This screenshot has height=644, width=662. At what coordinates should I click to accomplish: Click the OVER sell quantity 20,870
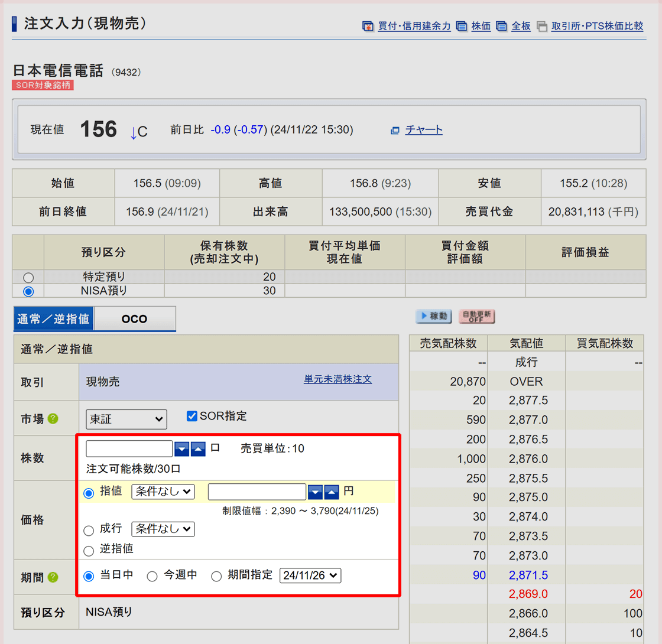pyautogui.click(x=468, y=382)
